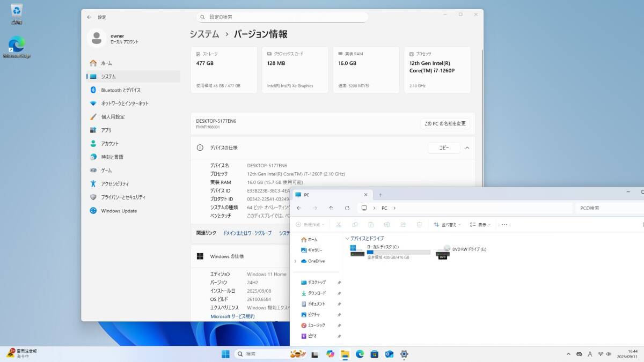644x362 pixels.
Task: Click the Rename icon in Explorer toolbar
Action: tap(387, 224)
